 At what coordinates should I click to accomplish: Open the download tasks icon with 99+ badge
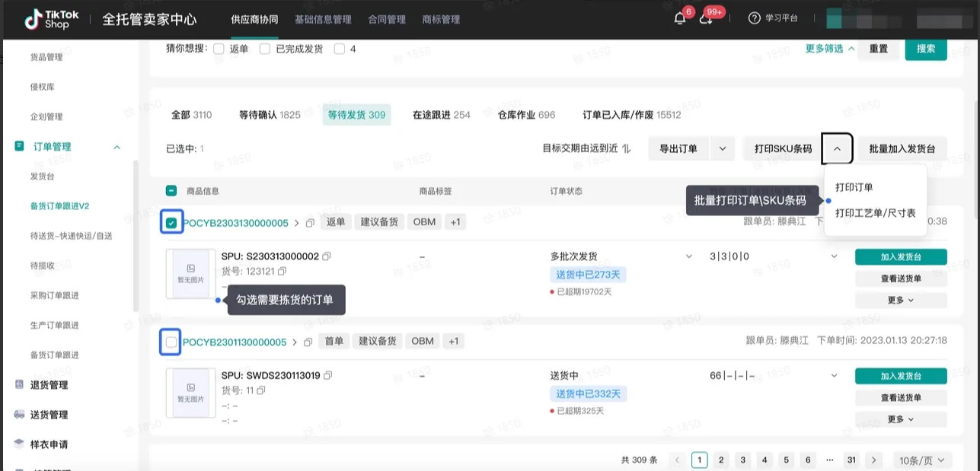coord(706,19)
